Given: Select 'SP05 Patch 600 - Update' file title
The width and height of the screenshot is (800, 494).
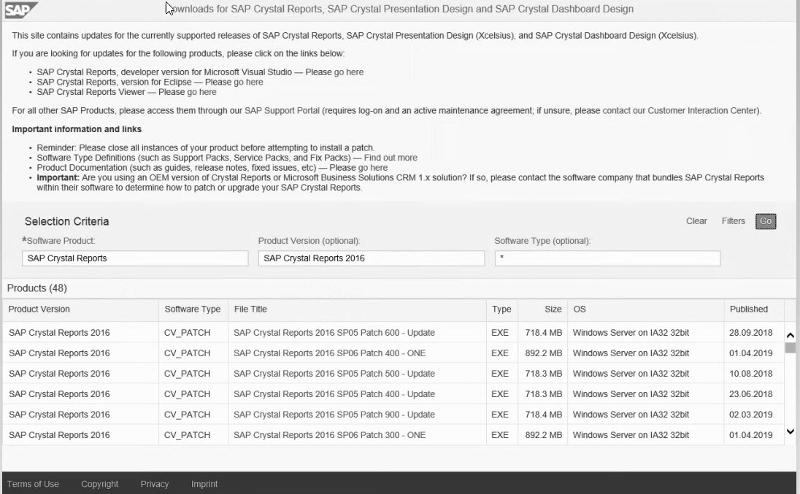Looking at the screenshot, I should pos(334,333).
